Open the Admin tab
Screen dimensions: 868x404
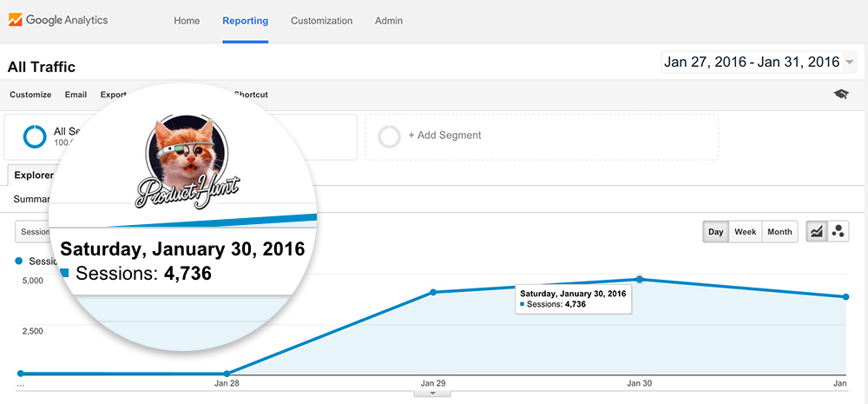coord(389,21)
